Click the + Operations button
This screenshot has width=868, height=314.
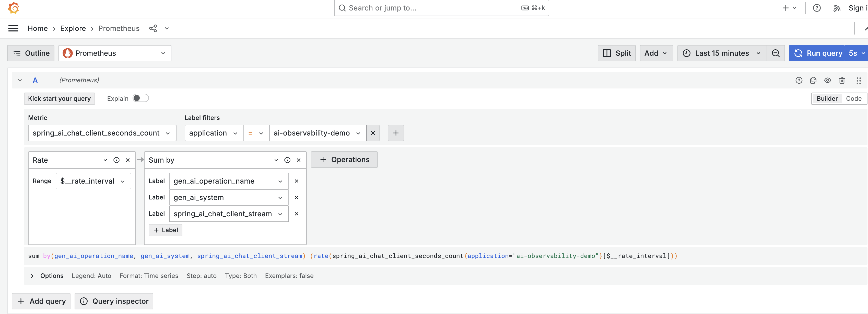click(x=344, y=160)
